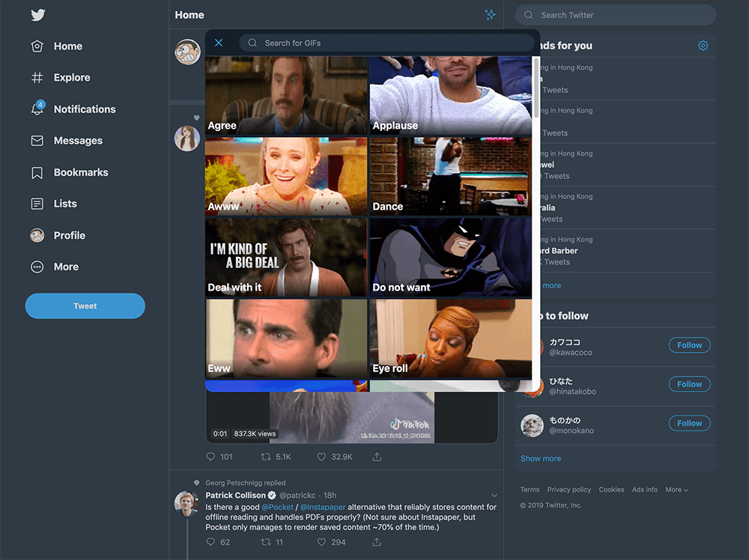Click the blue Tweet button
The height and width of the screenshot is (560, 749).
pos(85,306)
